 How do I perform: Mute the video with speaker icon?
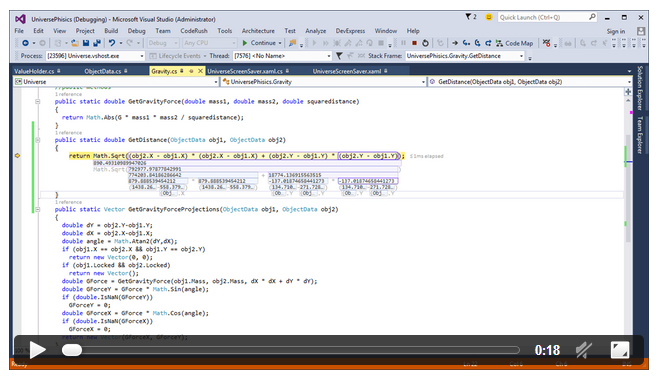pyautogui.click(x=583, y=350)
